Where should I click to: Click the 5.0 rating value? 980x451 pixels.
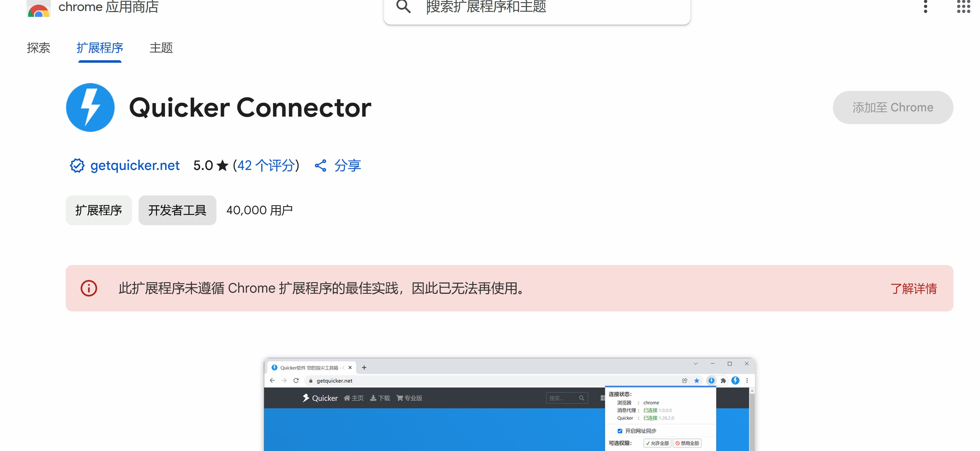[203, 165]
